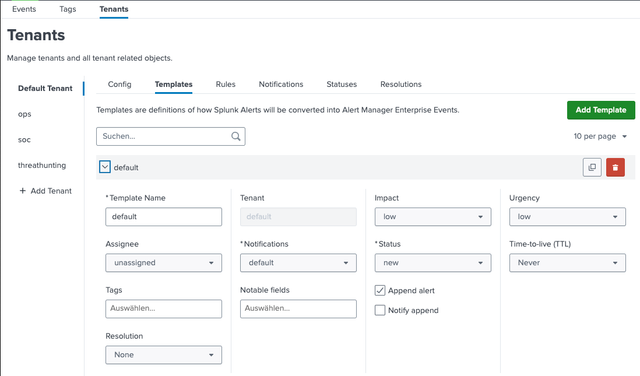Open the Urgency dropdown
640x376 pixels.
click(x=567, y=217)
